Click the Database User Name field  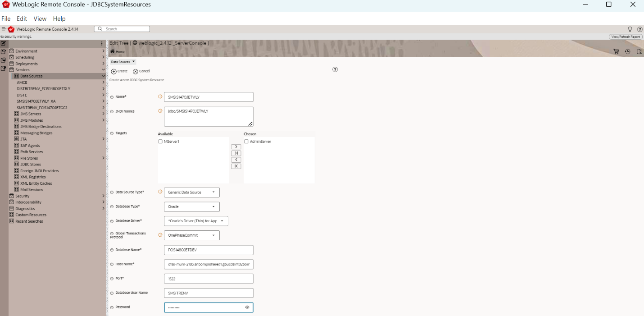click(209, 293)
